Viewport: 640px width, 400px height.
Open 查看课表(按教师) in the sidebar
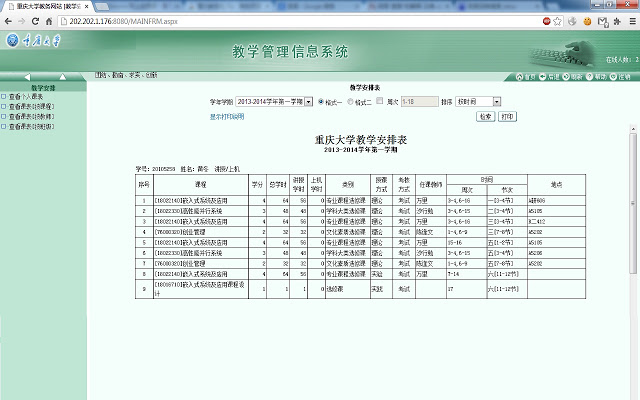[x=31, y=117]
